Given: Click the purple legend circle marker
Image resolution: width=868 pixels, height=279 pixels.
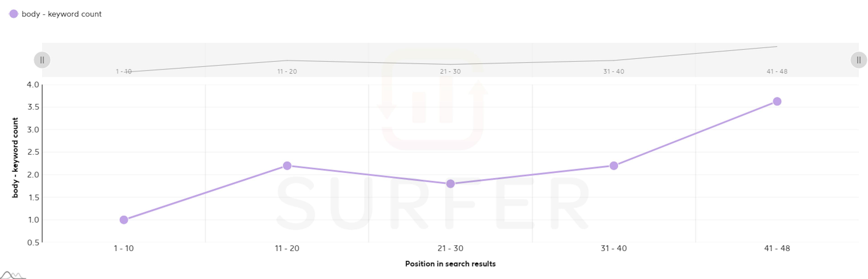Looking at the screenshot, I should (x=14, y=14).
